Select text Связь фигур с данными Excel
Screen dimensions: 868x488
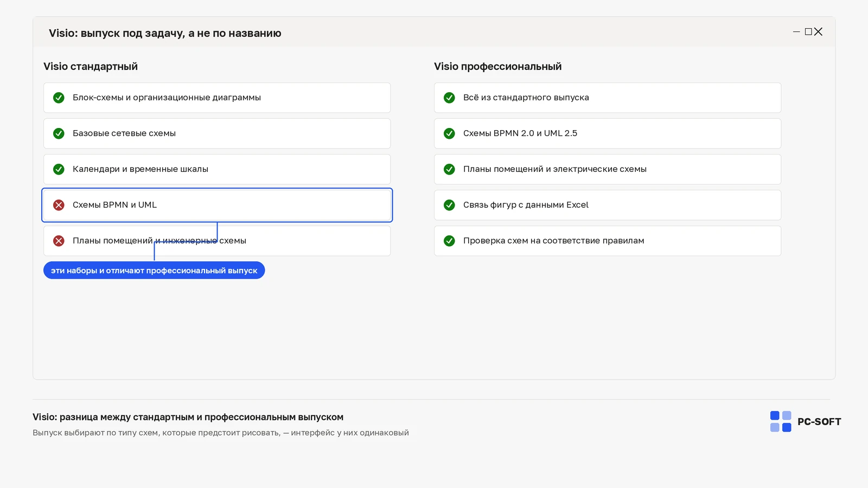coord(526,205)
